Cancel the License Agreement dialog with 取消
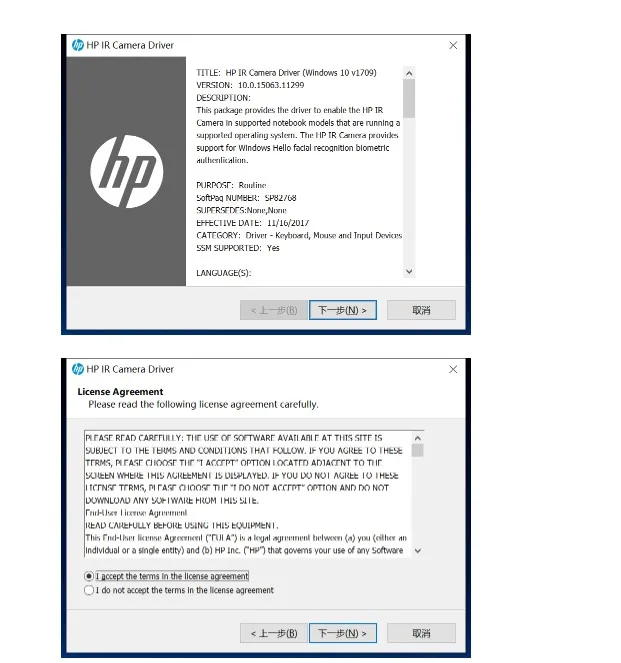This screenshot has width=621, height=663. [x=421, y=633]
